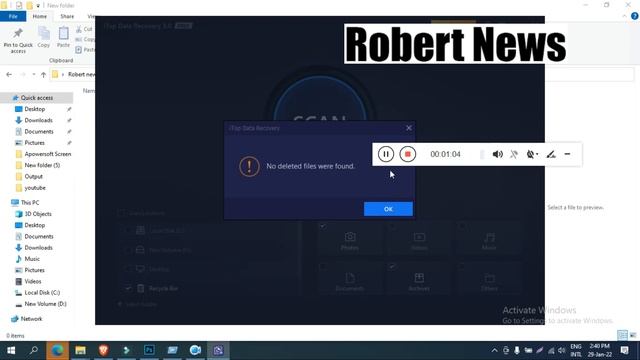Toggle the recorder microphone icon
Image resolution: width=640 pixels, height=360 pixels.
[x=514, y=154]
